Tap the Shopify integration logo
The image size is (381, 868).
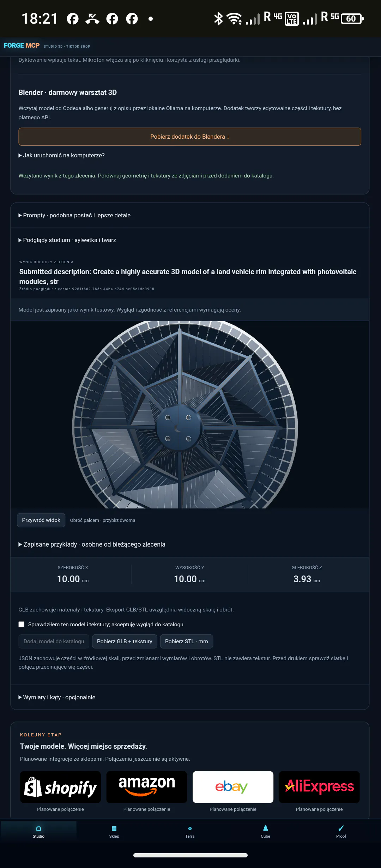tap(60, 787)
